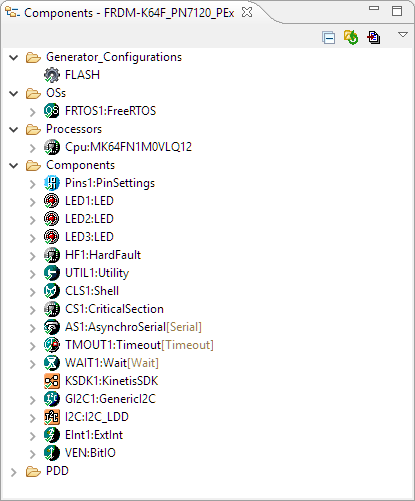Select the Cpu:MK64FN1M0VLQ12 label
The image size is (415, 501).
pos(128,147)
